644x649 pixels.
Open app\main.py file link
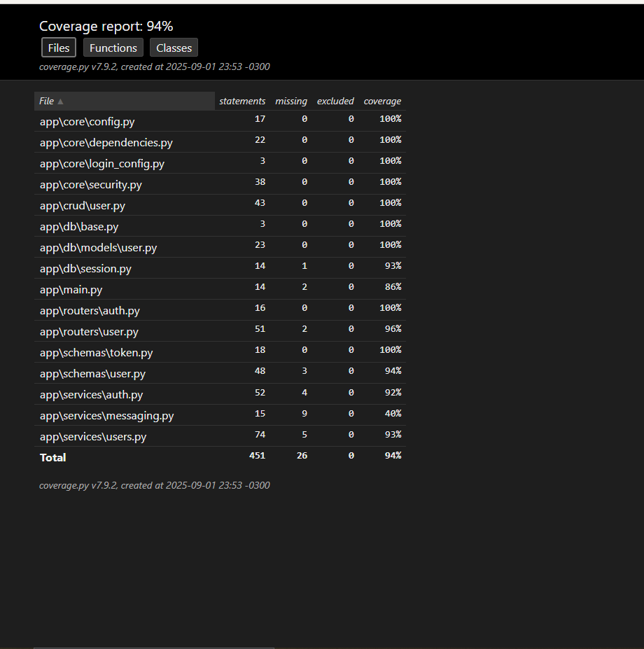click(71, 290)
